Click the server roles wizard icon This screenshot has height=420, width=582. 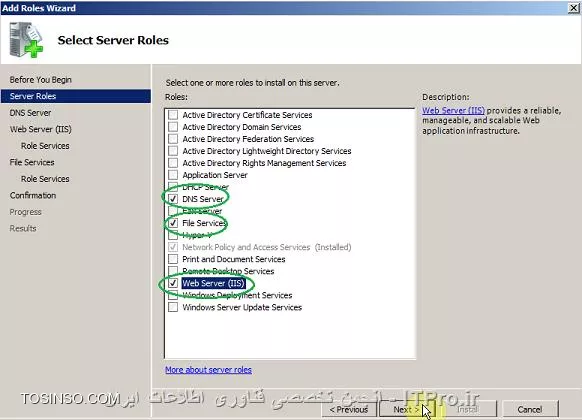click(26, 40)
